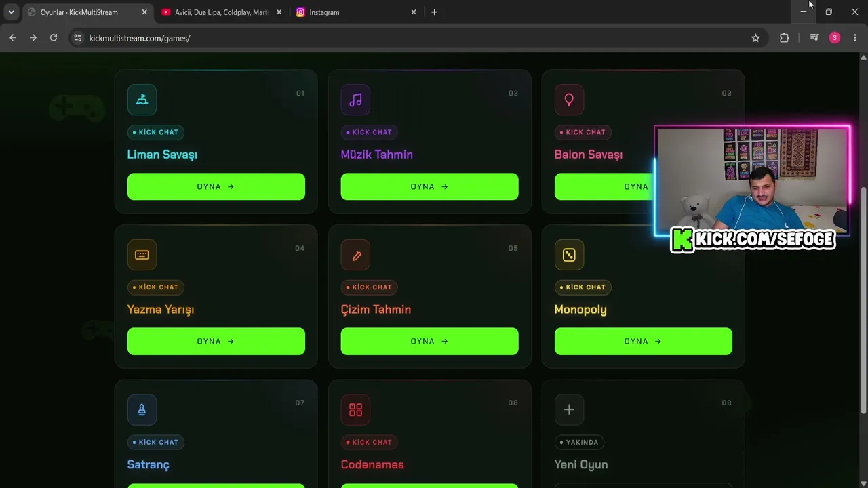Click the Müzik Tahmin title
Screen dimensions: 868x488
pyautogui.click(x=377, y=155)
